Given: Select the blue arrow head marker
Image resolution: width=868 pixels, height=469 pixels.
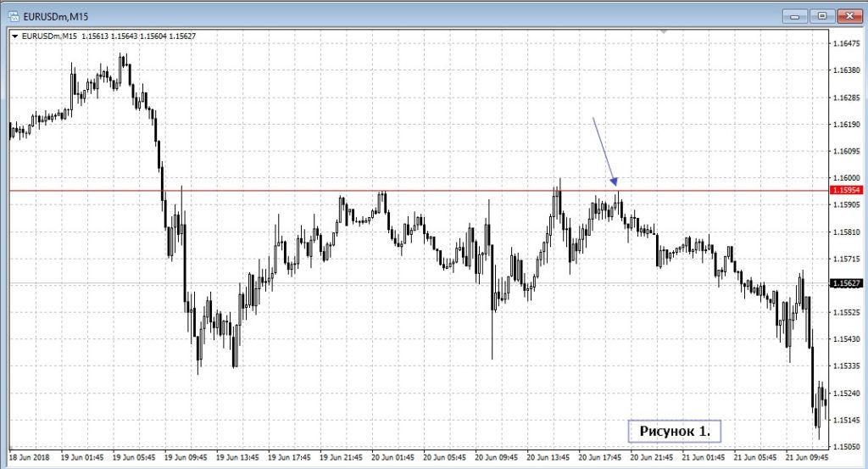Looking at the screenshot, I should coord(615,180).
